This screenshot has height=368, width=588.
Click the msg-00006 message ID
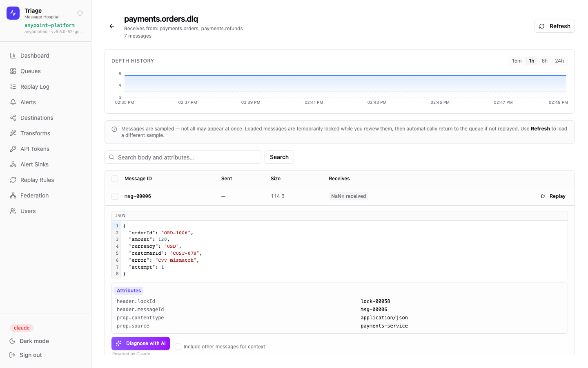tap(138, 196)
